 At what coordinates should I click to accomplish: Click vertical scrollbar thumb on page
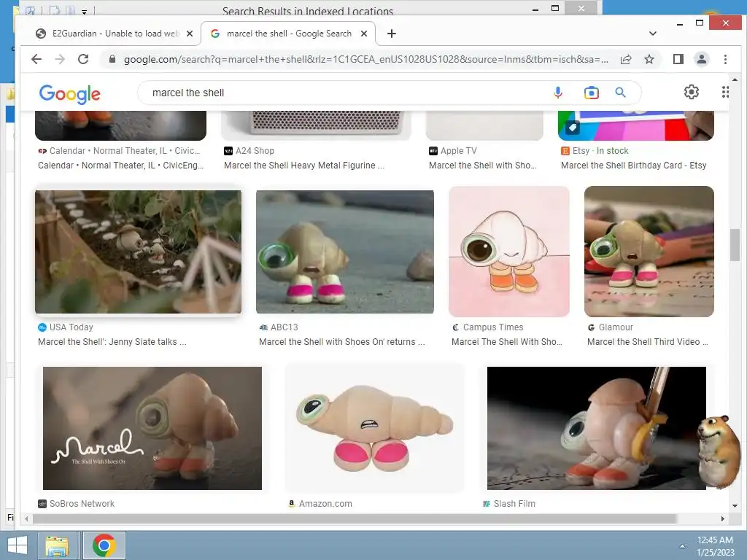click(x=735, y=245)
